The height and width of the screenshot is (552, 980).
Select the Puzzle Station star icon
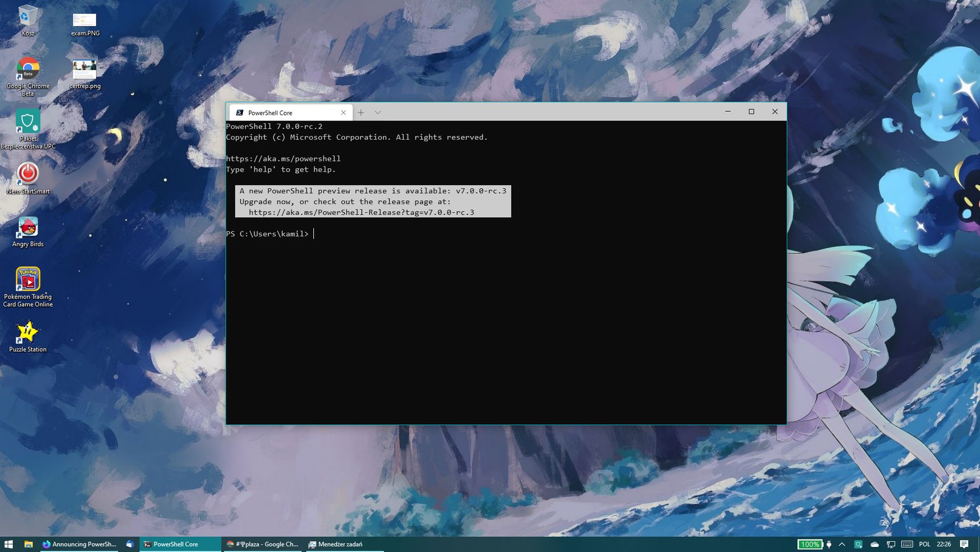point(28,337)
